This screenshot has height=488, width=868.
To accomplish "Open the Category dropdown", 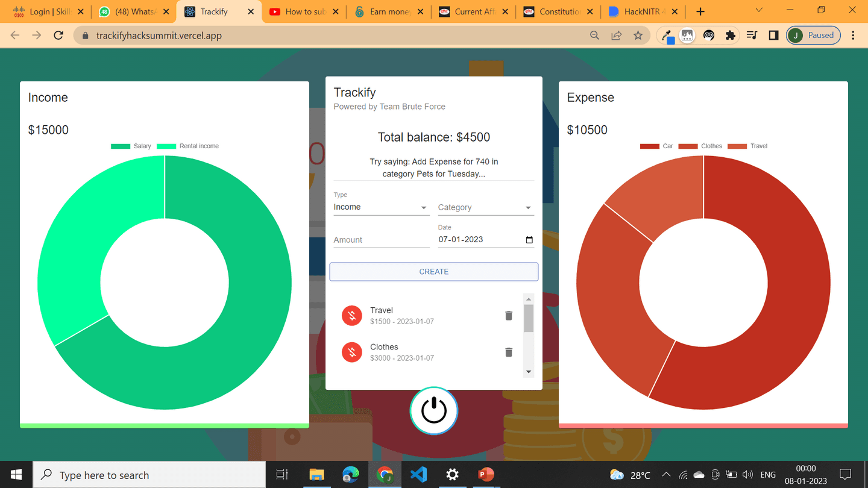I will 486,207.
